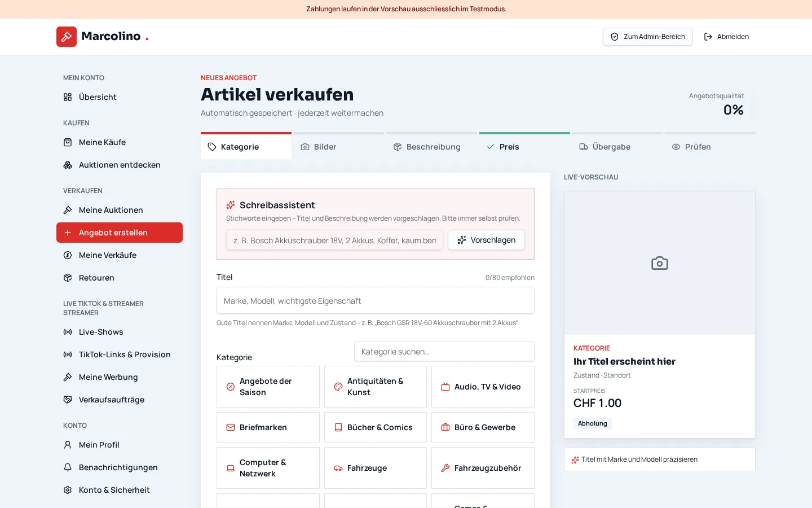Choose the Bücher & Comics category
Image resolution: width=812 pixels, height=508 pixels.
[x=376, y=427]
